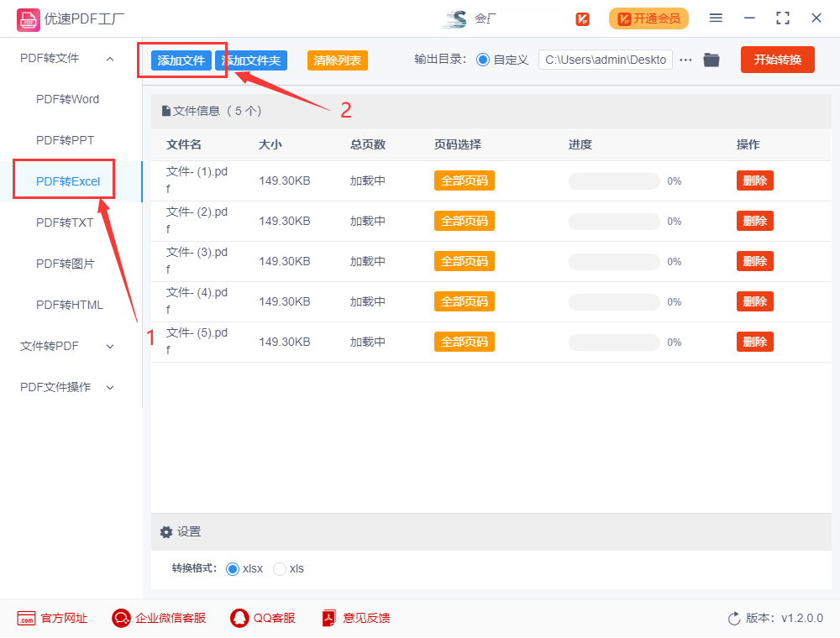
Task: Click progress bar of 文件- (1).pdf
Action: [615, 181]
